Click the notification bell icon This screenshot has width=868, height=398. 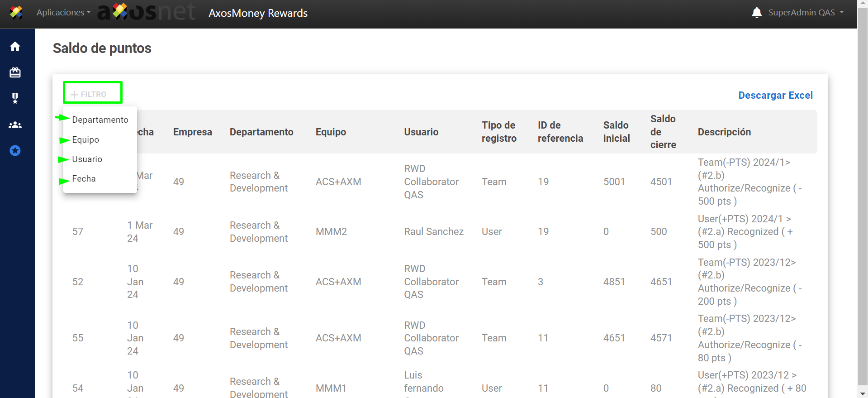[x=757, y=13]
